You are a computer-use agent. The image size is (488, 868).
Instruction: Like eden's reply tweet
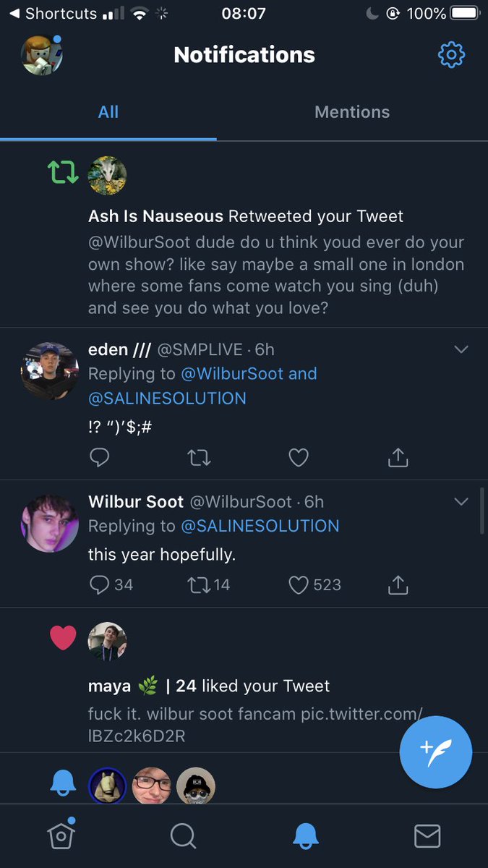tap(299, 457)
